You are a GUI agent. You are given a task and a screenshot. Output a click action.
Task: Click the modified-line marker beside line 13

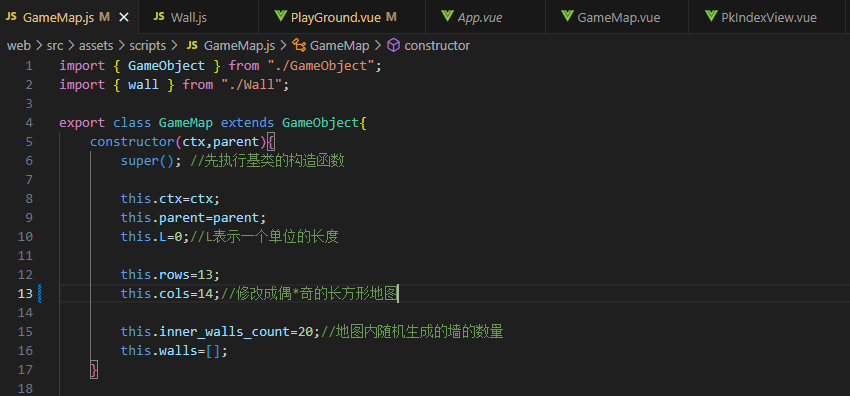pos(40,294)
